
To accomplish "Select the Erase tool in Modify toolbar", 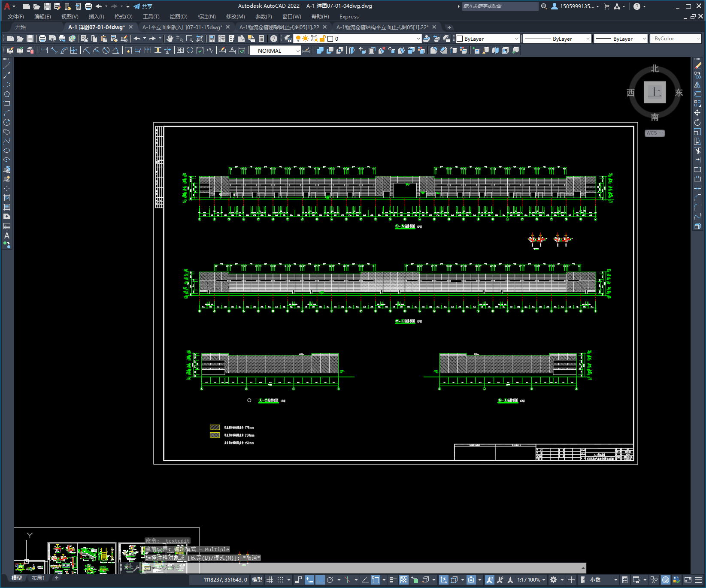I will [697, 66].
